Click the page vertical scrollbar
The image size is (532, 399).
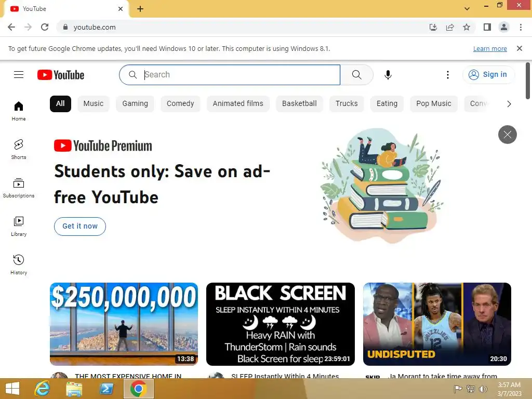click(528, 81)
